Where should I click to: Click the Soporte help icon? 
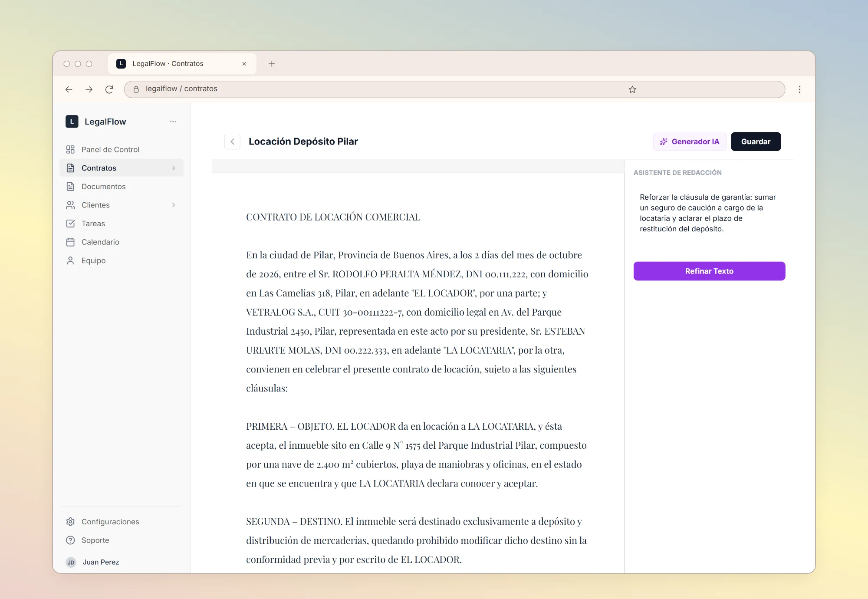tap(70, 540)
